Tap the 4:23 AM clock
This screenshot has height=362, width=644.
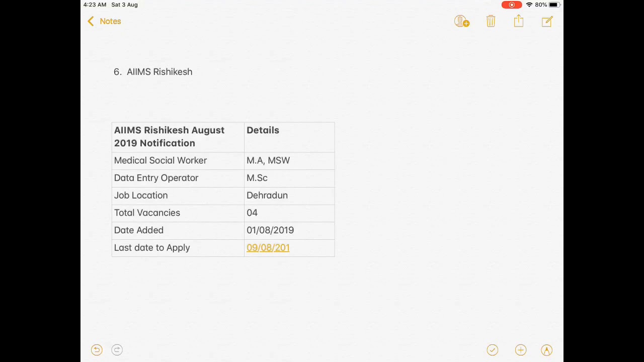pyautogui.click(x=95, y=5)
